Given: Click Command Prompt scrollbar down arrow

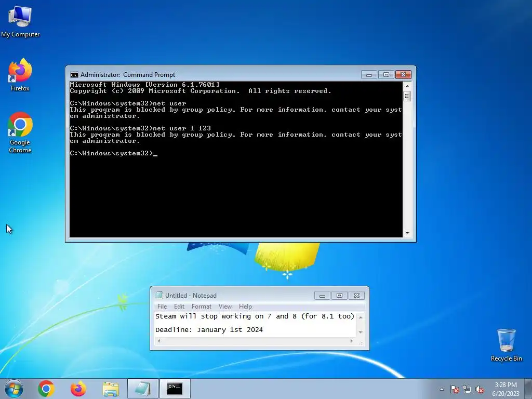Looking at the screenshot, I should click(x=407, y=233).
